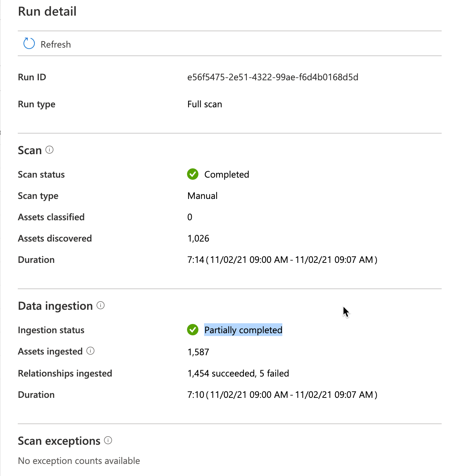
Task: Select the highlighted Partially completed text
Action: 243,330
